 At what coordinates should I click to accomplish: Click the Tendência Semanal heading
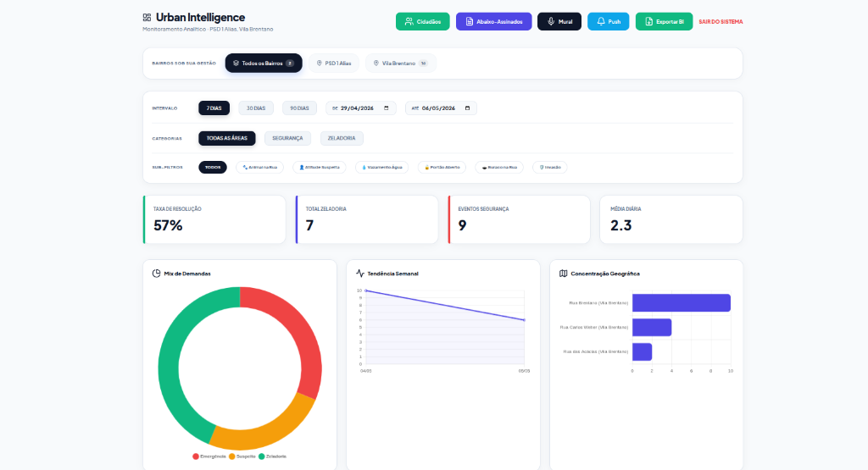[393, 274]
